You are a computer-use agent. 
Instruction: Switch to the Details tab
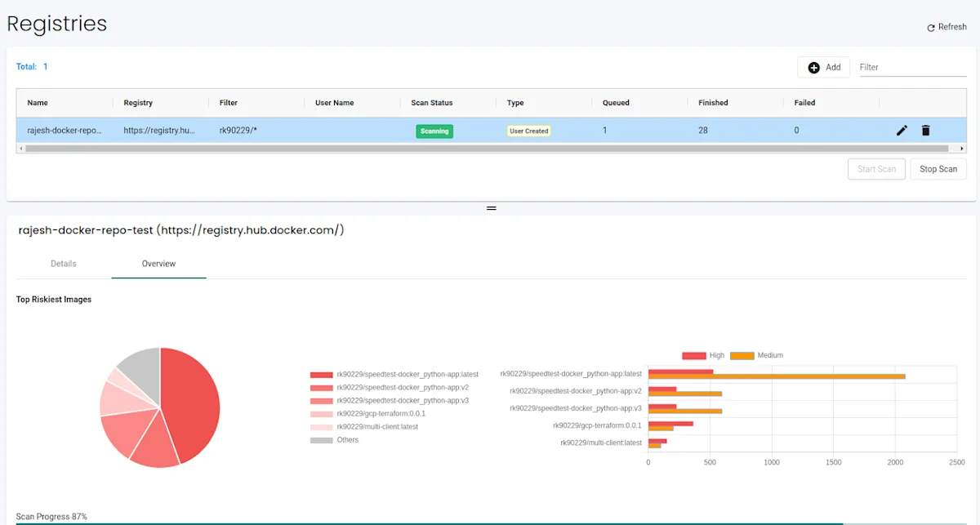click(x=64, y=264)
